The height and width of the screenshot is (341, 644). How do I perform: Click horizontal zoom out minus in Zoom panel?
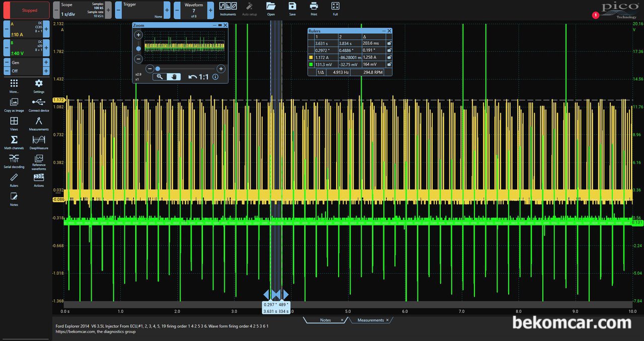click(149, 68)
